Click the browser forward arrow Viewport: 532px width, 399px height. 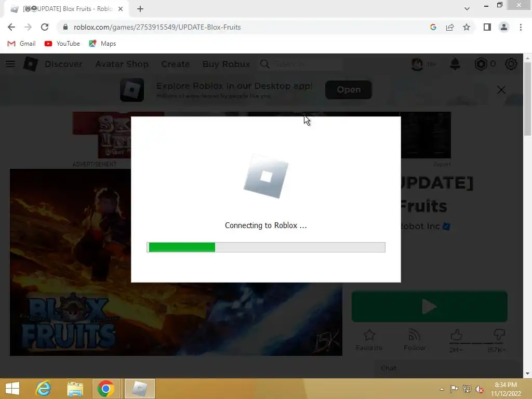click(x=28, y=27)
